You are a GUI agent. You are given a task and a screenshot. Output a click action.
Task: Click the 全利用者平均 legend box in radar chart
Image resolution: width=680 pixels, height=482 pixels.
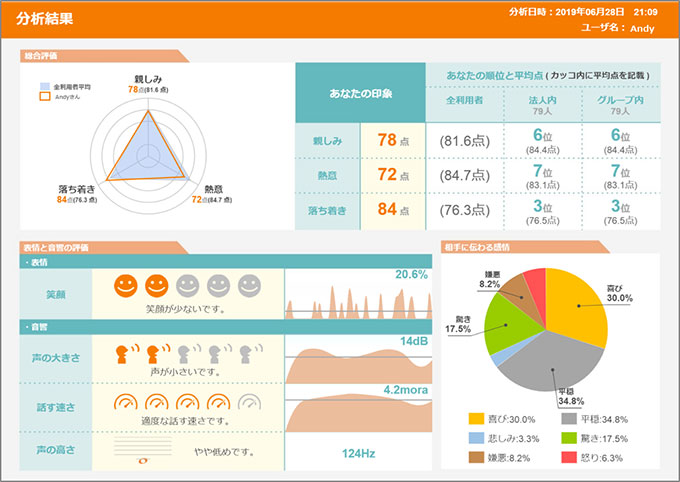45,87
